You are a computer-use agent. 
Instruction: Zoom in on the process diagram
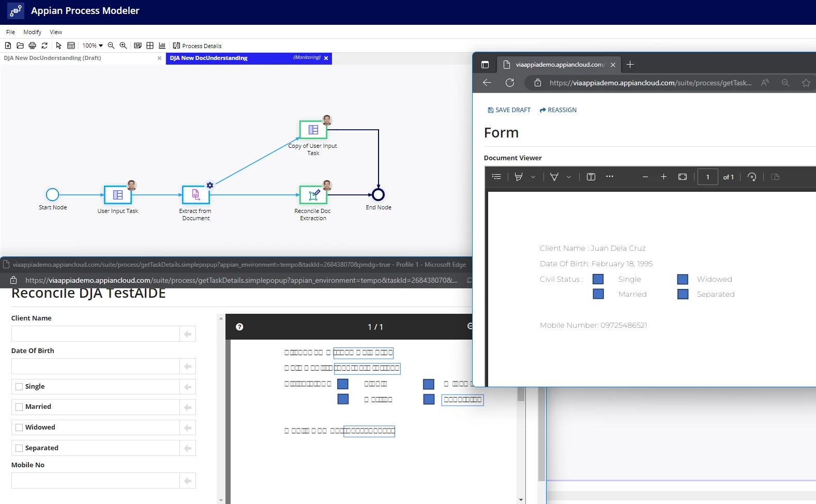click(123, 45)
